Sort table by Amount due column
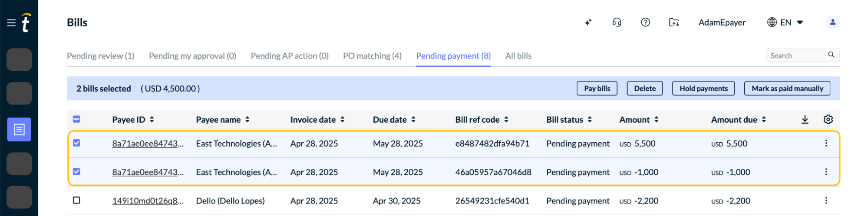Screen dimensions: 868x216 [x=739, y=120]
